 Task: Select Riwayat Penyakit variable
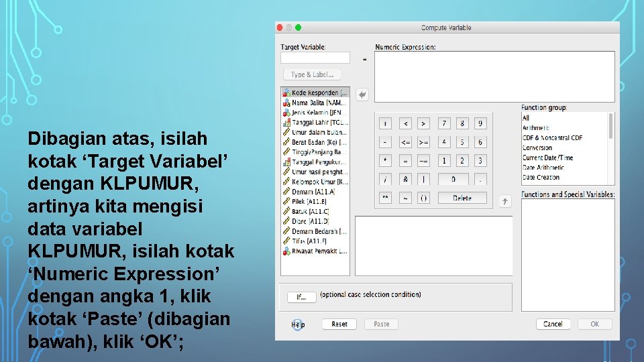point(315,251)
